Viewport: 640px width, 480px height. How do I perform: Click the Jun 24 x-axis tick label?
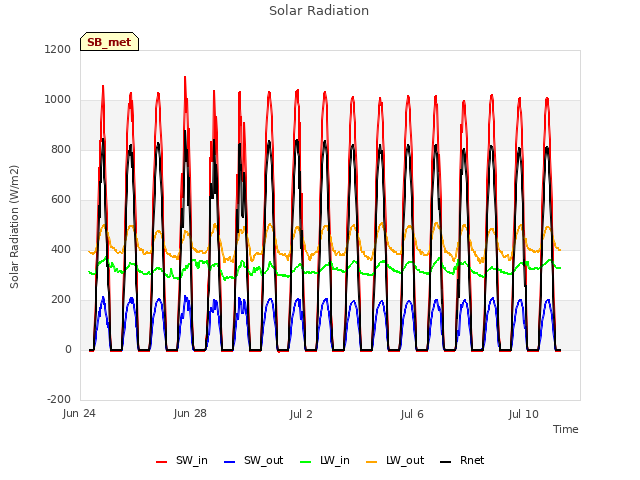[79, 414]
